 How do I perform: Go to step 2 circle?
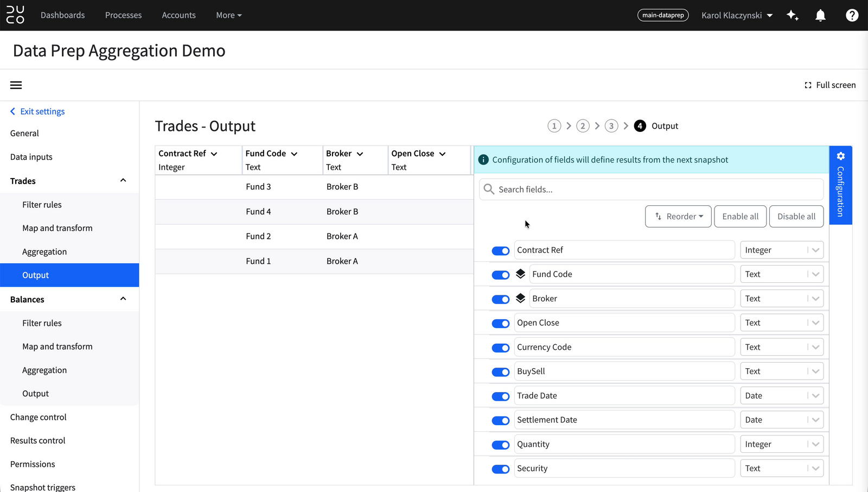tap(583, 126)
